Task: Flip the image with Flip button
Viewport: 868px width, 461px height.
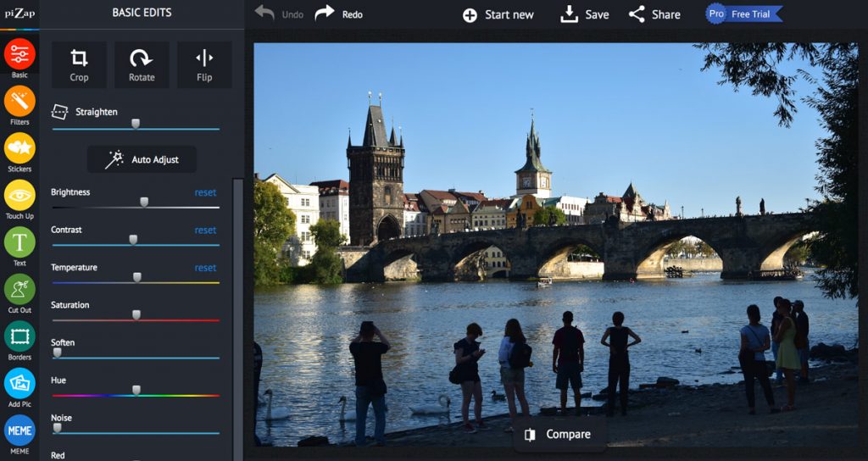Action: click(204, 65)
